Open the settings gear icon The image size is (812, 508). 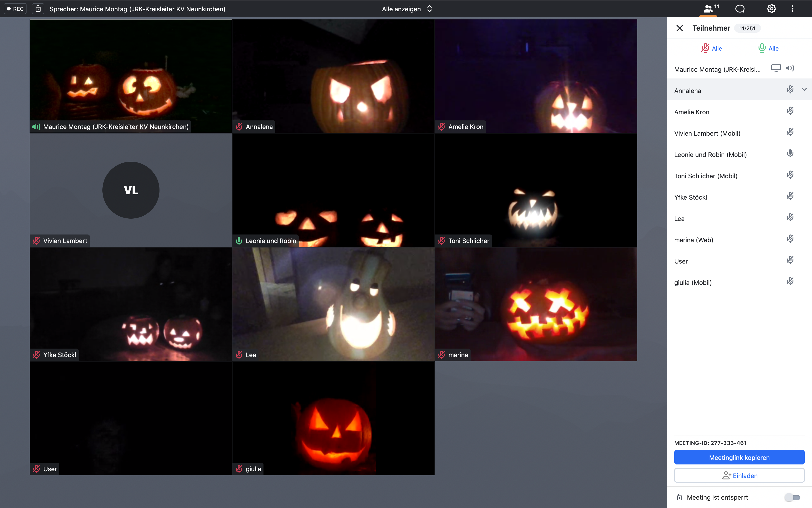click(x=771, y=9)
